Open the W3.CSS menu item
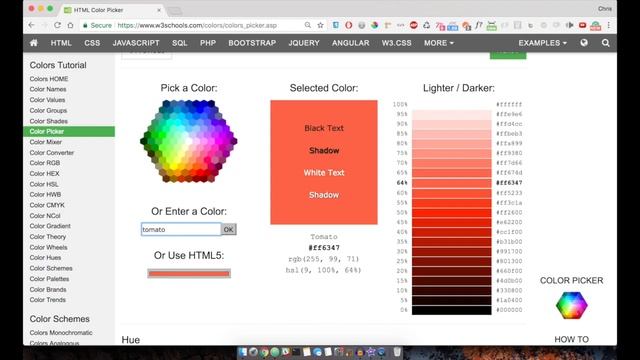Screen dimensions: 640x360 396,43
